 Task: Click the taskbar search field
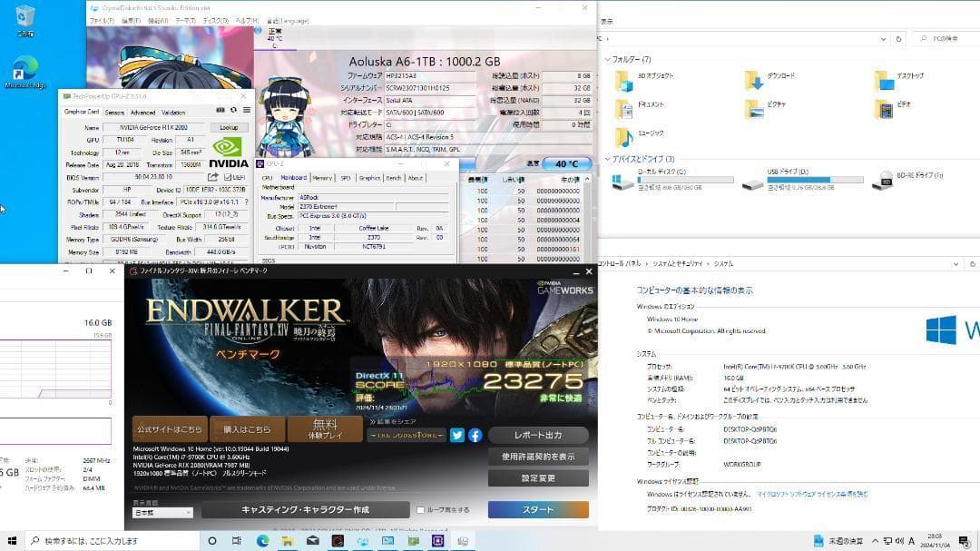click(x=91, y=540)
